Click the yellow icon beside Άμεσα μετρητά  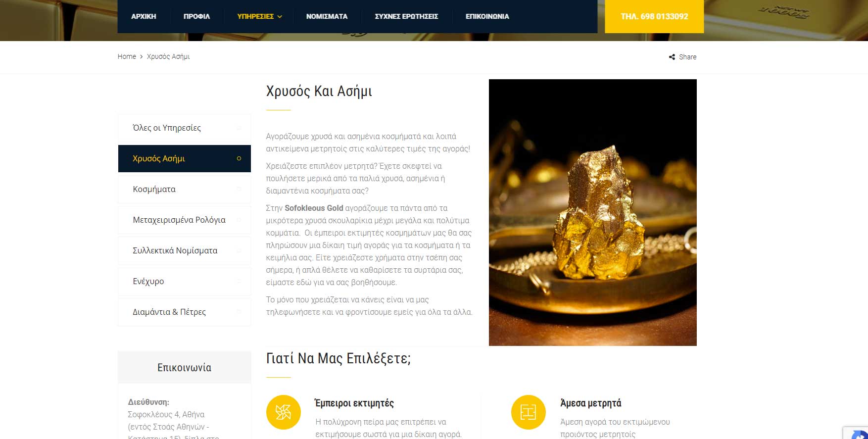pos(529,412)
